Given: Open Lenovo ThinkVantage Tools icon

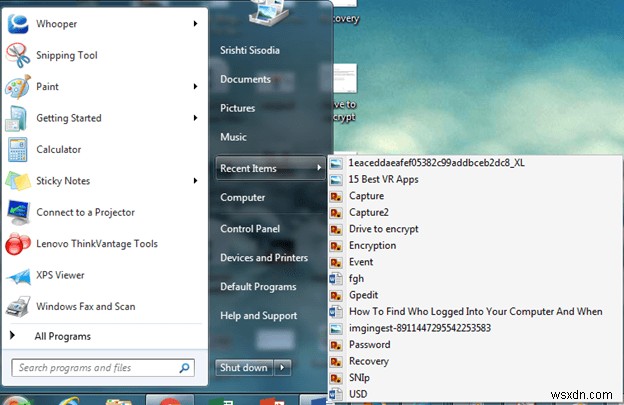Looking at the screenshot, I should coord(18,243).
